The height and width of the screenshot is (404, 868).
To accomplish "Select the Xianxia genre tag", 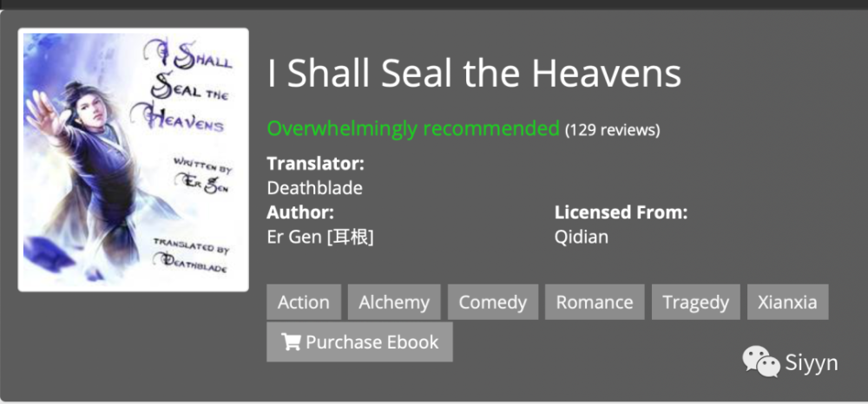I will point(788,302).
